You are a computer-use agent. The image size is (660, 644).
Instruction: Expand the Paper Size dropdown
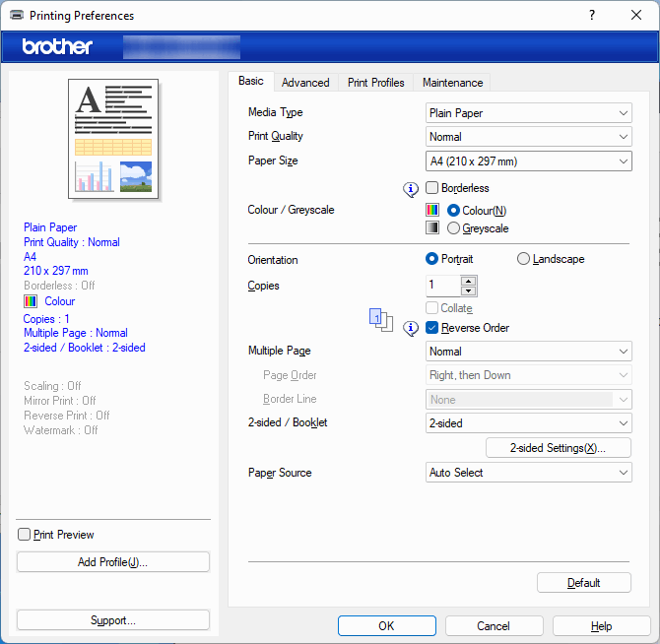(529, 161)
